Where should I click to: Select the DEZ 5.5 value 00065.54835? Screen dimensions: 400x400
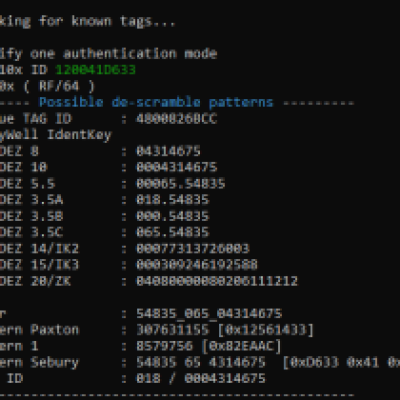(x=181, y=183)
